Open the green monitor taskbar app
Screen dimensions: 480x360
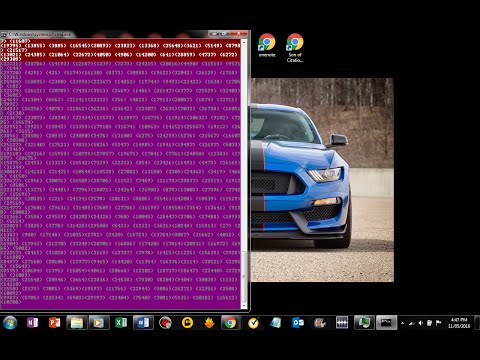click(x=364, y=323)
